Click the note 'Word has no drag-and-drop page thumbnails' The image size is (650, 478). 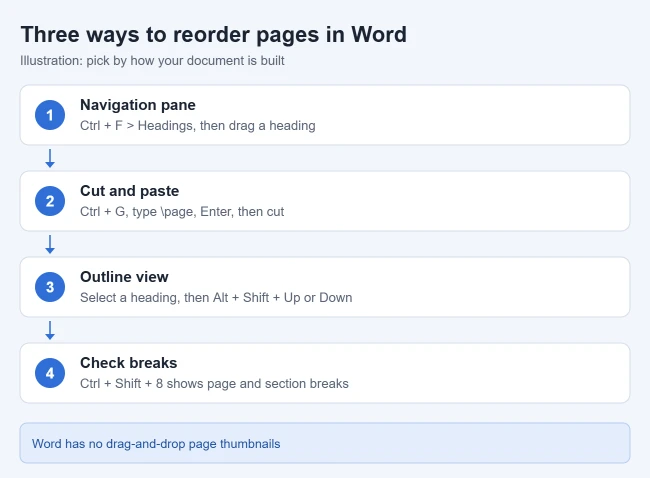[156, 444]
